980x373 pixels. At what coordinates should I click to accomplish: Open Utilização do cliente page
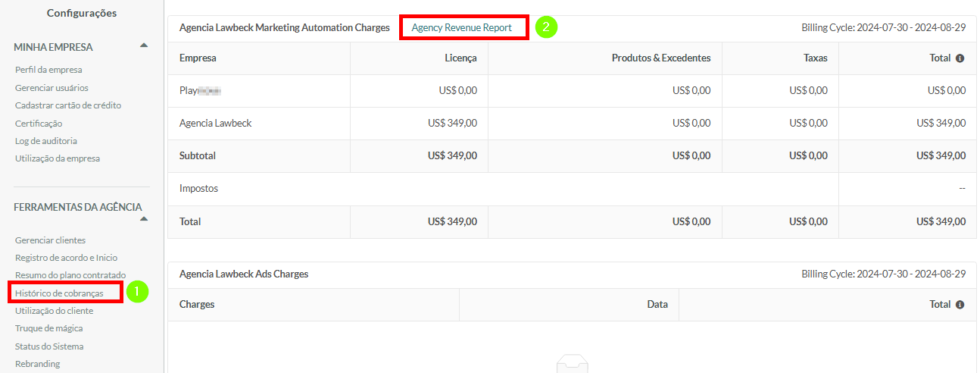55,311
